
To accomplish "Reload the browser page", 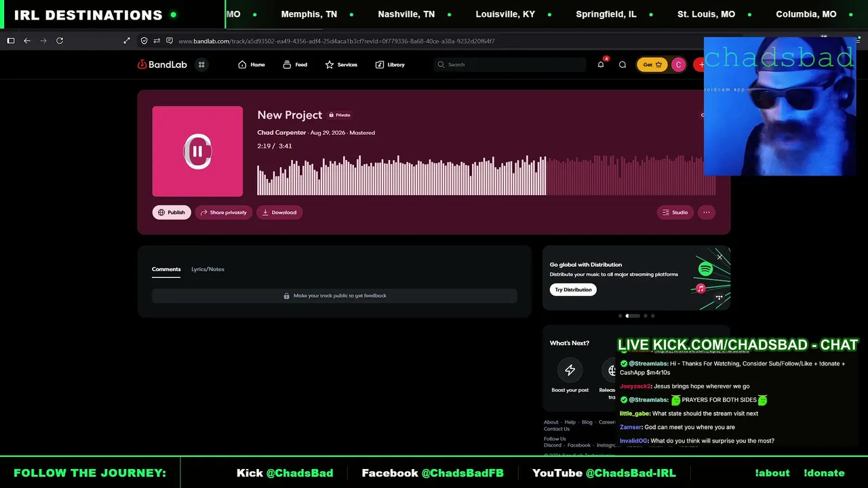I will pyautogui.click(x=60, y=41).
